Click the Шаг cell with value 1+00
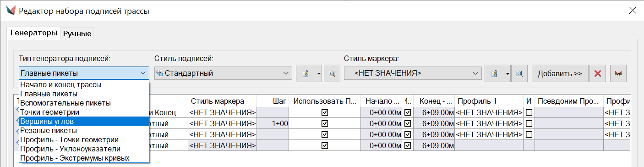 [273, 123]
